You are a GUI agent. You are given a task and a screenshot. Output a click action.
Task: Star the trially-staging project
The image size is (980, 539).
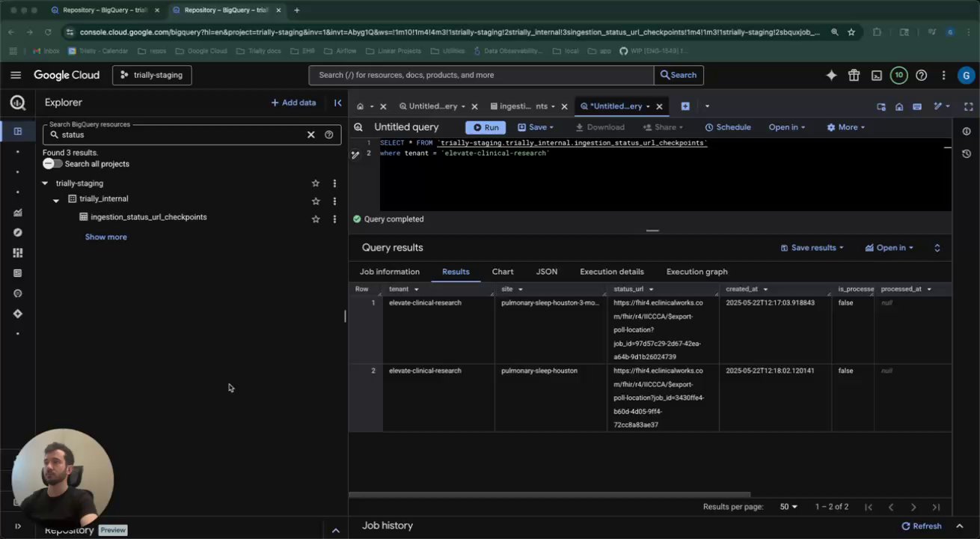coord(316,183)
